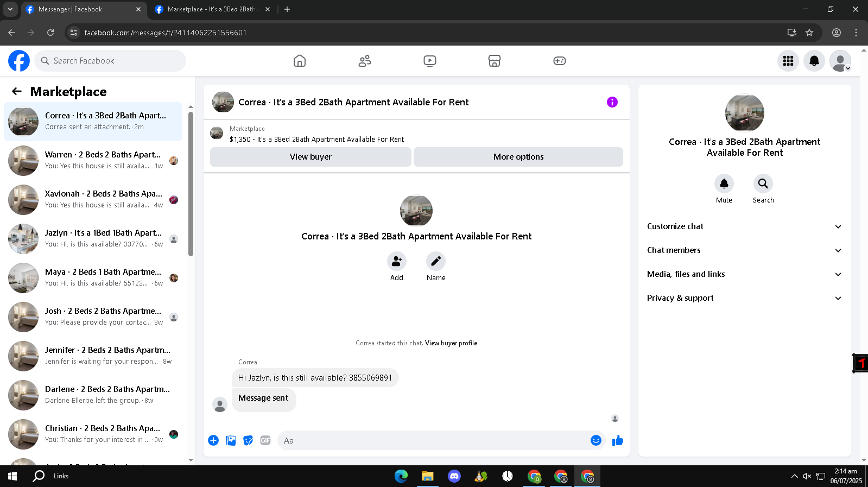Open Chrome's three-dot menu
The image size is (868, 487).
[x=856, y=33]
